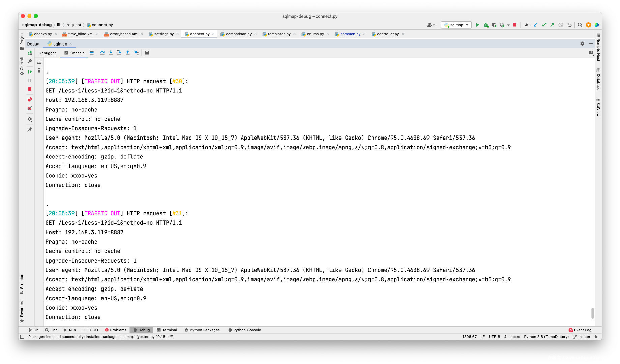Open the debug layout settings dropdown
Image resolution: width=620 pixels, height=364 pixels.
point(591,53)
